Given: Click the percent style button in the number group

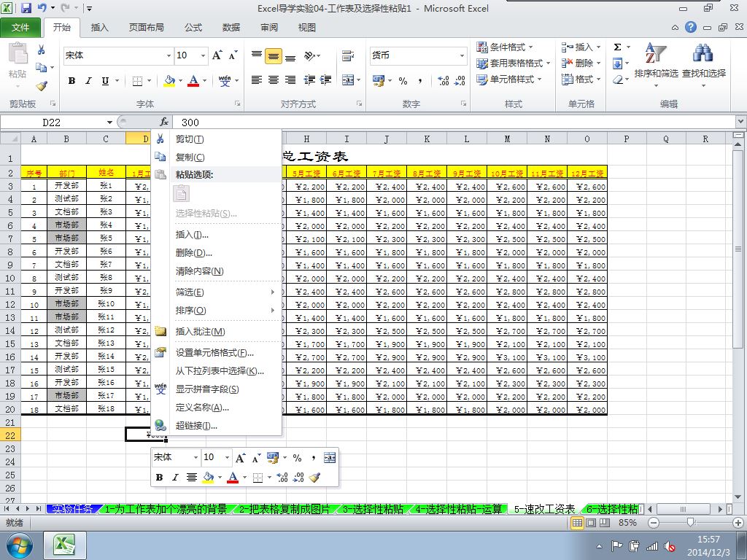Looking at the screenshot, I should pos(403,81).
